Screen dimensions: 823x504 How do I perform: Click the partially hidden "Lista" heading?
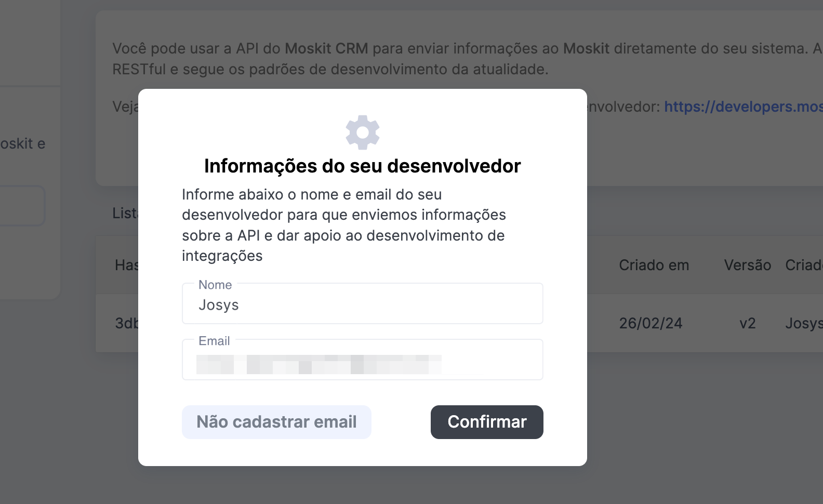(x=125, y=213)
